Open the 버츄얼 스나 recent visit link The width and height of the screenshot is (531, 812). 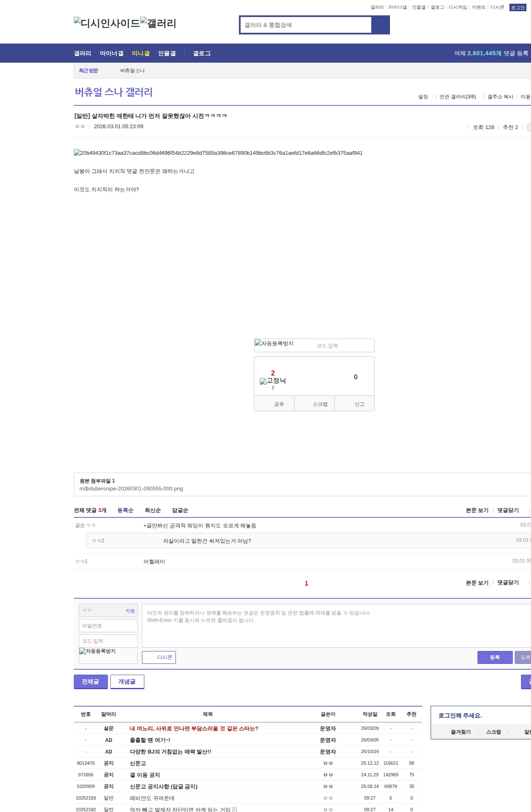(132, 71)
